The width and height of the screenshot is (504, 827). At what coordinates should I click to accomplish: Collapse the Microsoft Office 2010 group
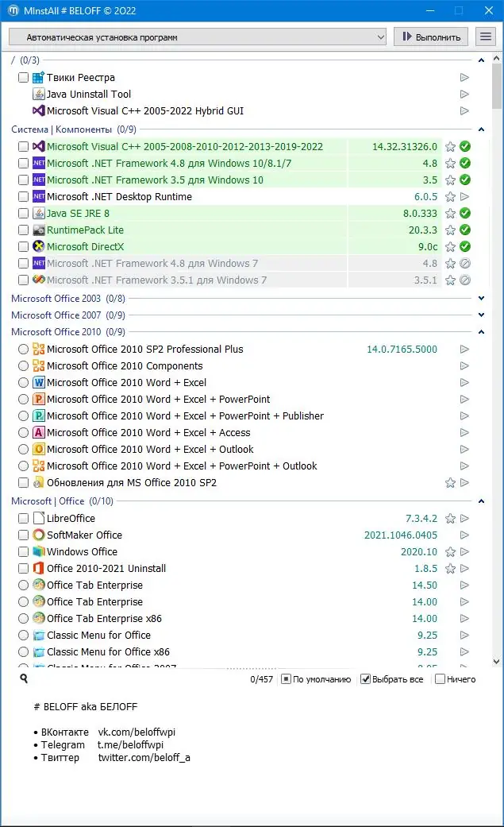point(481,332)
